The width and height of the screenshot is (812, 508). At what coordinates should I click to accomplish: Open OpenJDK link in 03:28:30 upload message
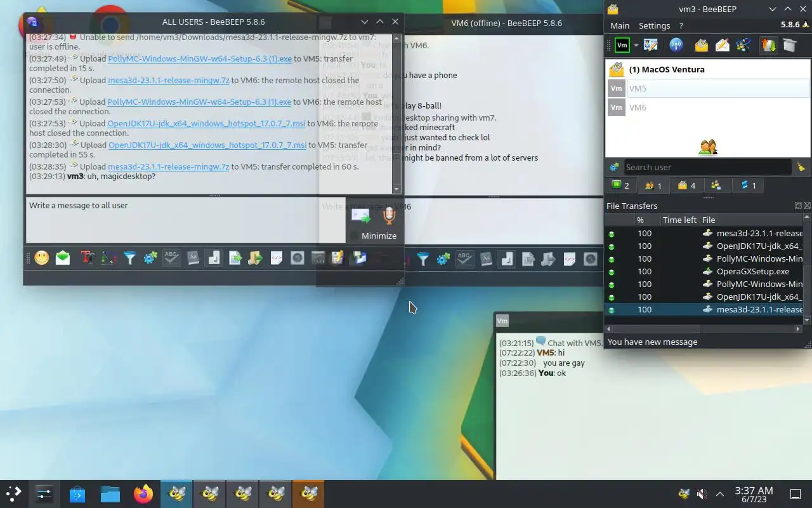click(207, 145)
